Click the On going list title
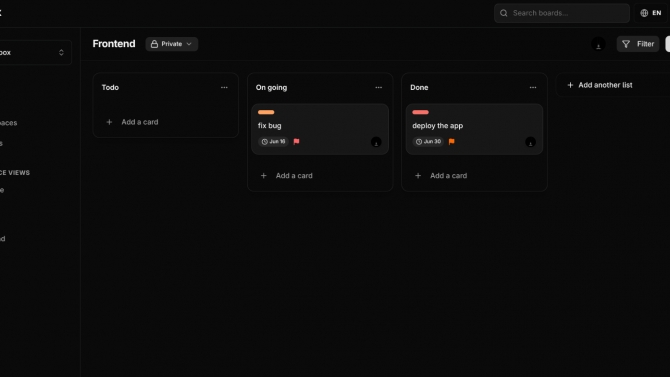 point(271,88)
